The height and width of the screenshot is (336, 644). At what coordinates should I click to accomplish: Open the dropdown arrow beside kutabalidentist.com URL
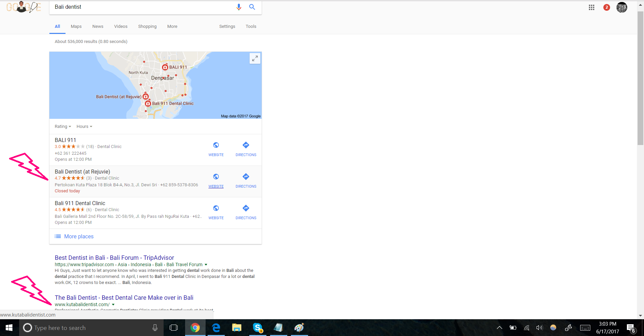113,304
